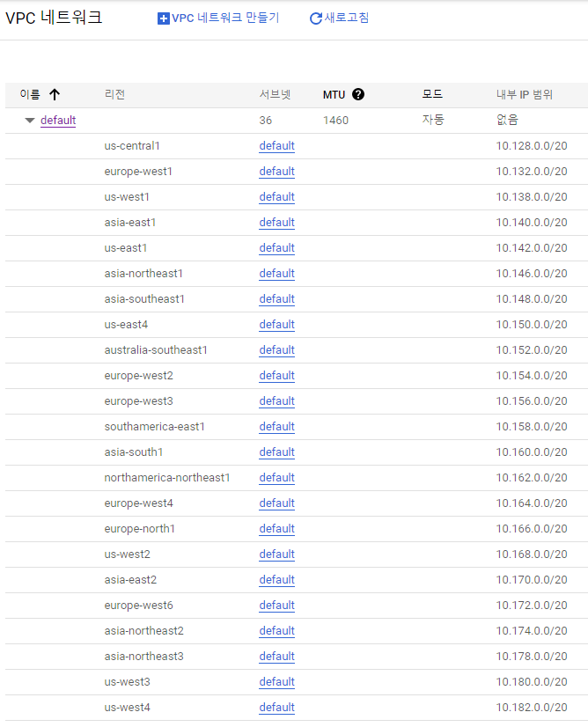Click the ascending sort arrow beside 이름
Image resolution: width=588 pixels, height=727 pixels.
pyautogui.click(x=55, y=94)
